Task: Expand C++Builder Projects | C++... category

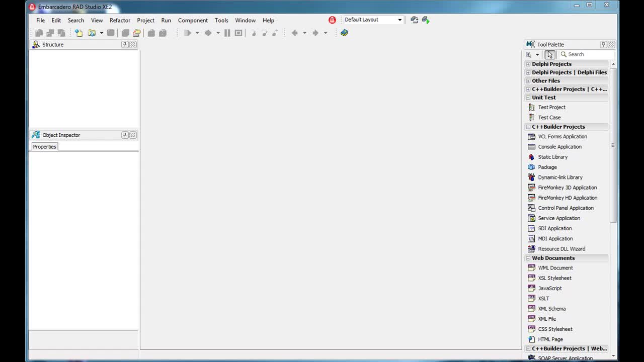Action: tap(528, 89)
